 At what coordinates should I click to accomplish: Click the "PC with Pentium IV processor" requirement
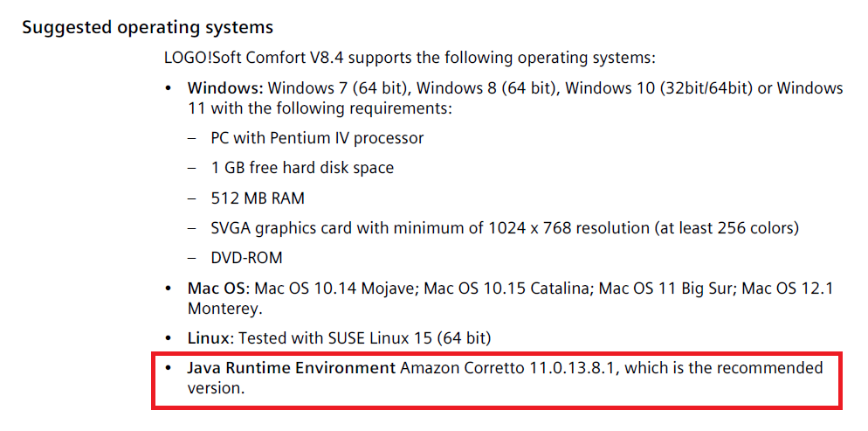pos(317,138)
